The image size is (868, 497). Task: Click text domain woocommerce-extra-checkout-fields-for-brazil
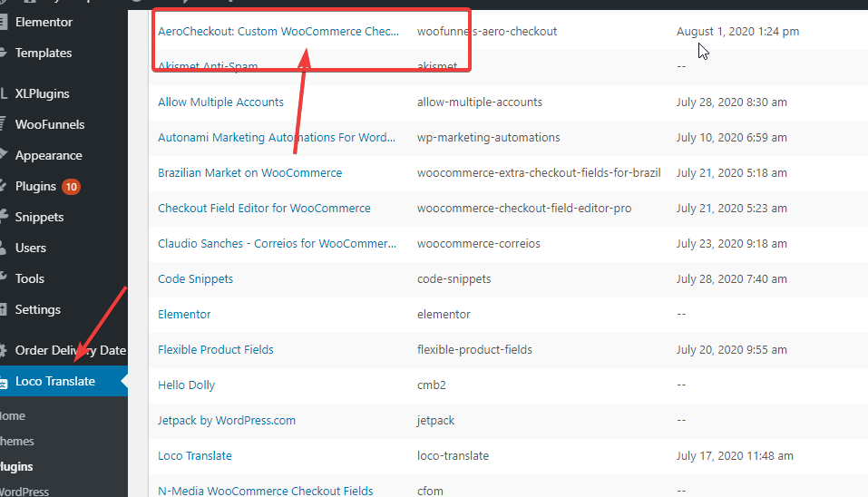[539, 173]
